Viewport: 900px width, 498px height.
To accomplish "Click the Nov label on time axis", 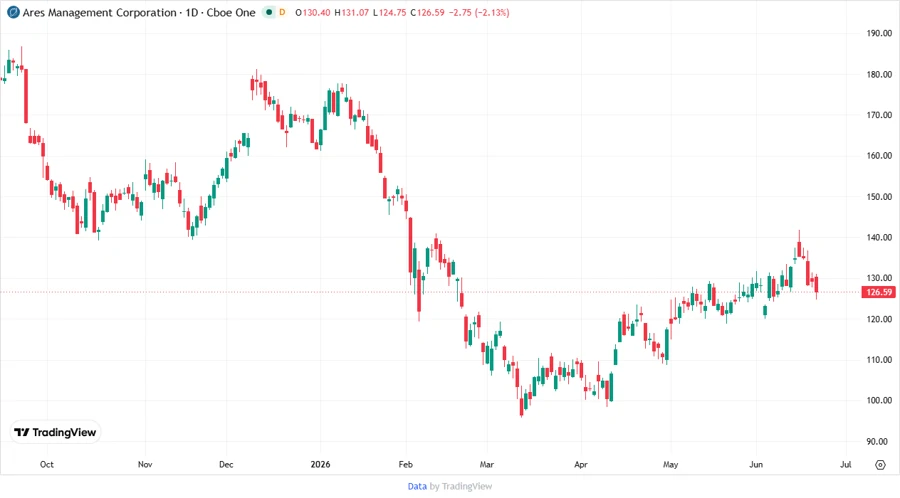I will [x=145, y=464].
